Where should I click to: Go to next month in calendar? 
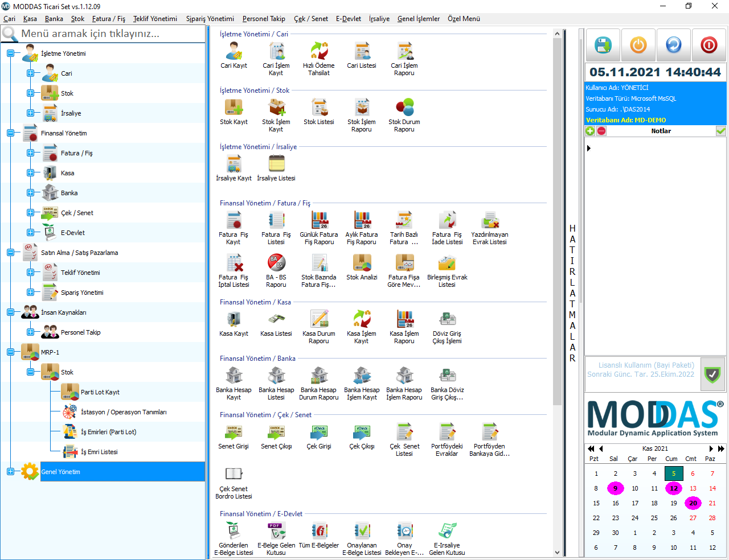pyautogui.click(x=711, y=448)
